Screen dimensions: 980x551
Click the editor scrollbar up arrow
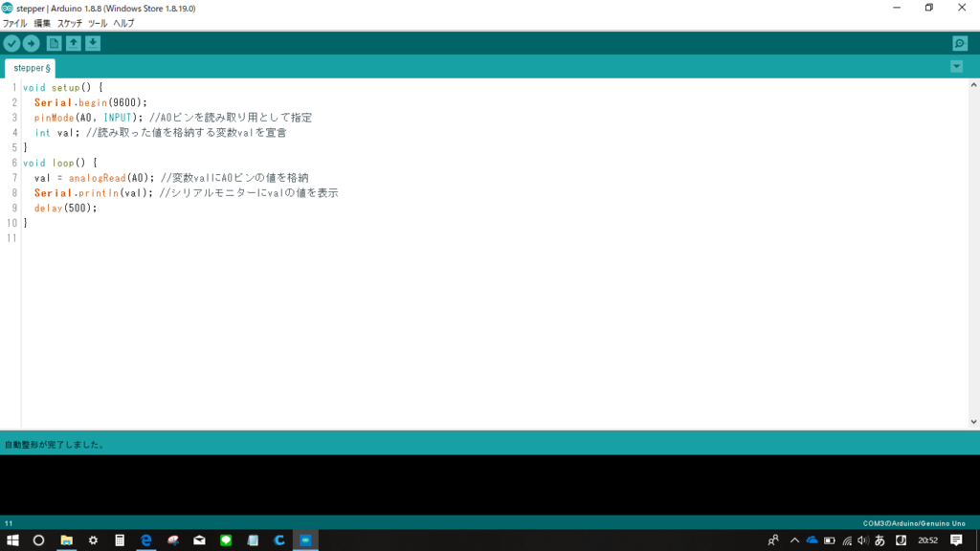click(973, 85)
